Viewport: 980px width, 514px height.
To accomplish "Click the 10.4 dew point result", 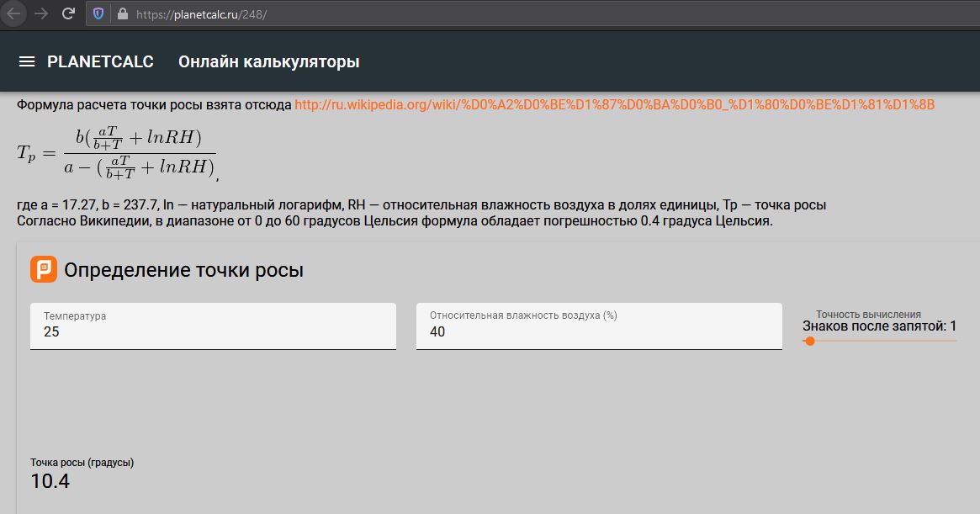I will [50, 482].
